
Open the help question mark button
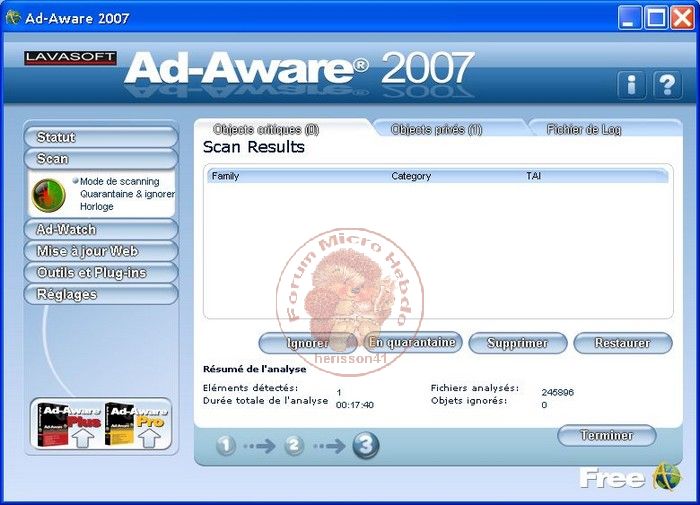(x=667, y=85)
